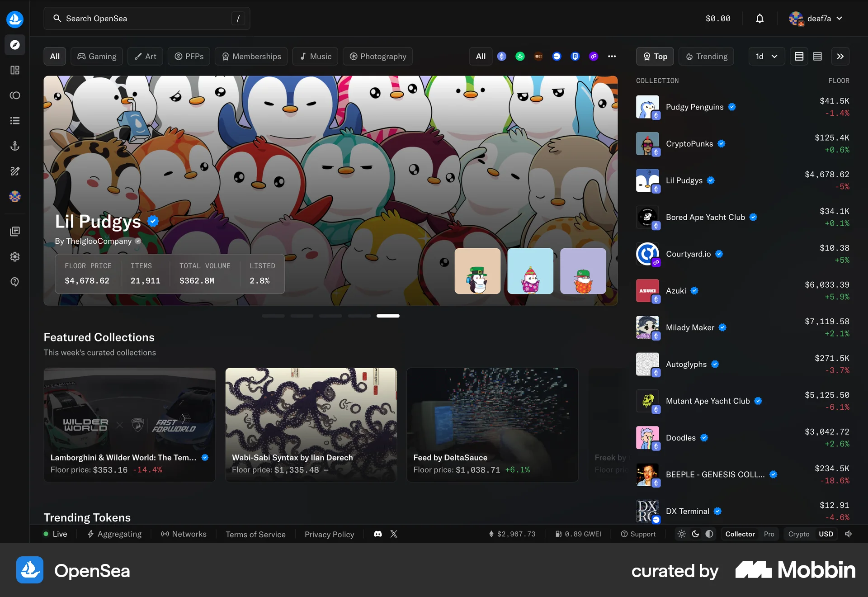The width and height of the screenshot is (868, 597).
Task: Switch to the Trending rankings tab
Action: pyautogui.click(x=706, y=56)
